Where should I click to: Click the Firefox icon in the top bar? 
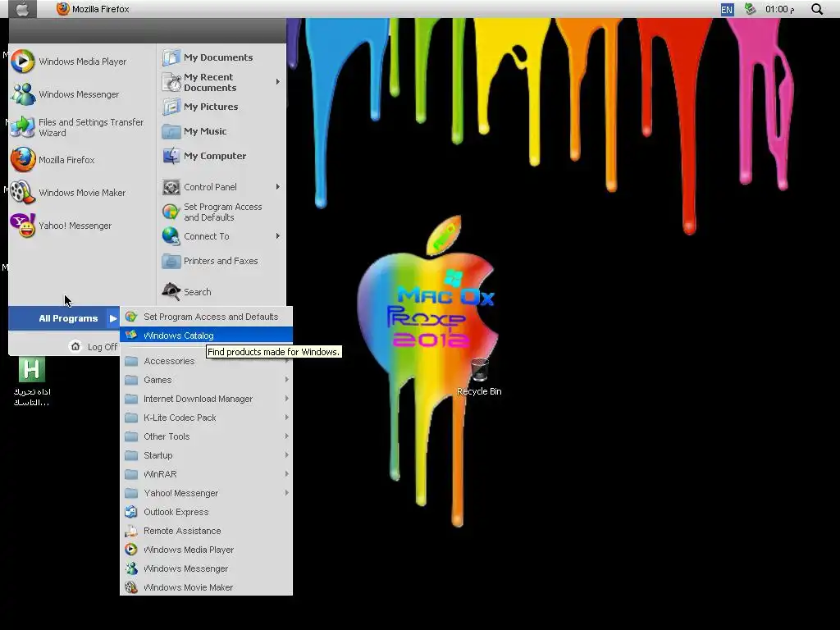(62, 9)
